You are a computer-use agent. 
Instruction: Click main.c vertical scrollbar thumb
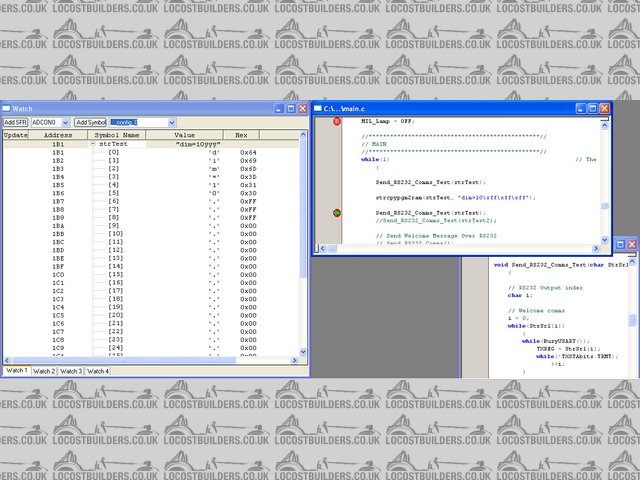(604, 207)
